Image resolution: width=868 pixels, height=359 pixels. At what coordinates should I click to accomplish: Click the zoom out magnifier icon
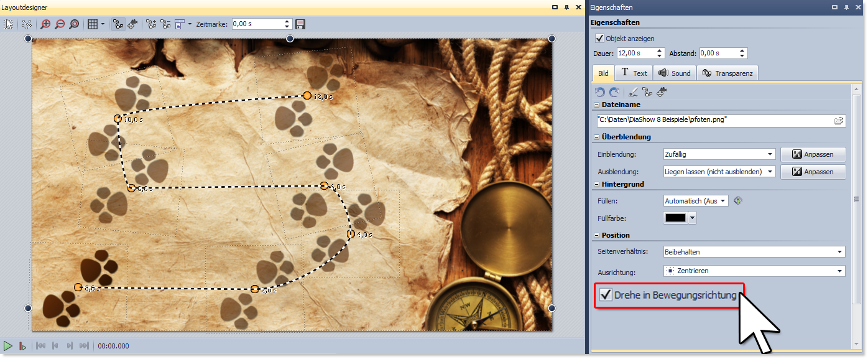(59, 24)
